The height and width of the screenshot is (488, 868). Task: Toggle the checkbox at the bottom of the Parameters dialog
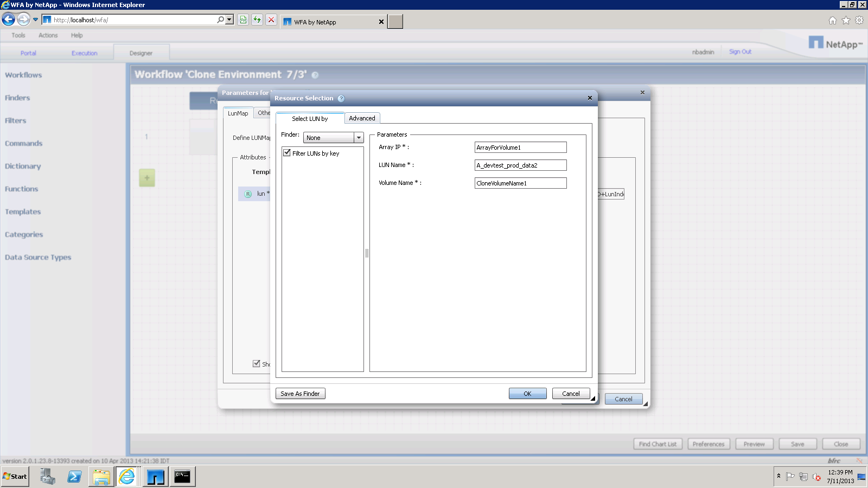tap(257, 364)
